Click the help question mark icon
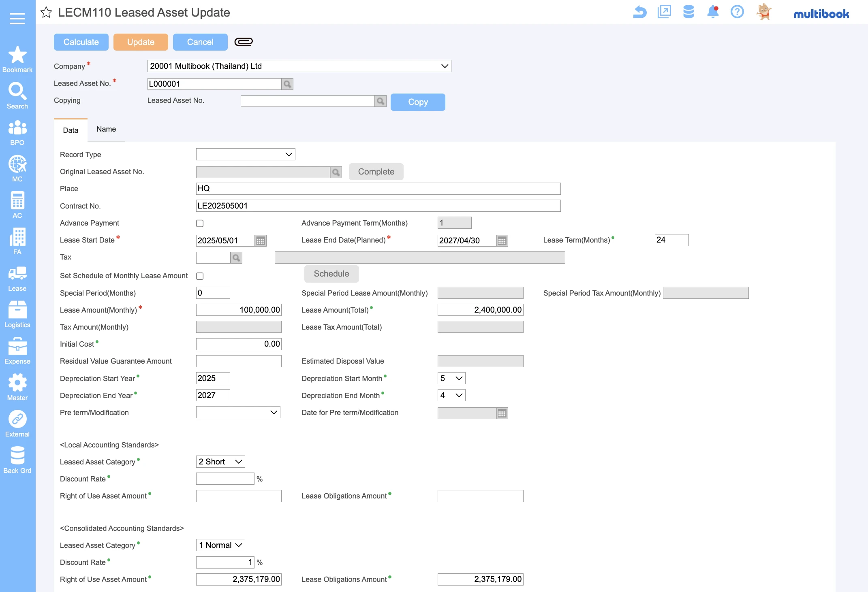The width and height of the screenshot is (868, 592). (x=737, y=12)
